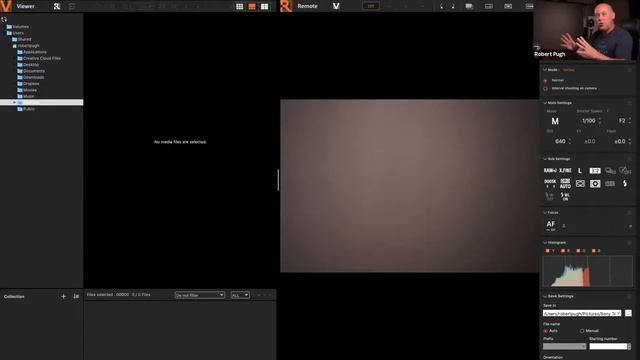Open the Users folder in the tree
This screenshot has height=360, width=640.
click(15, 33)
